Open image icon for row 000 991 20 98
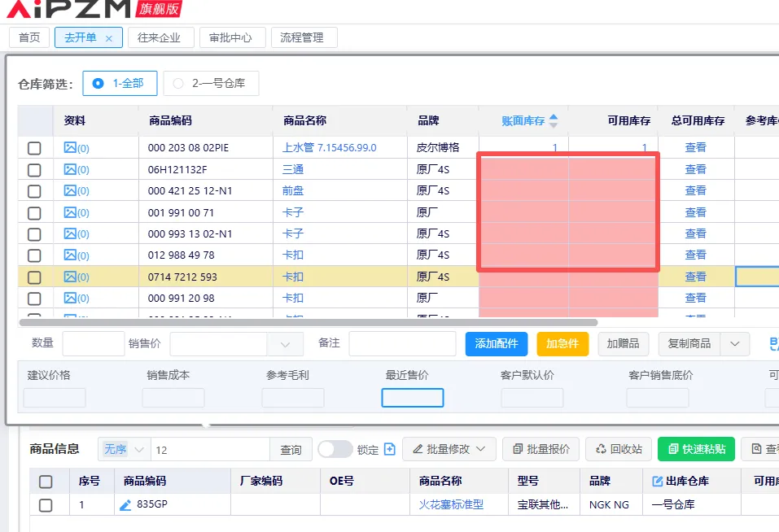The width and height of the screenshot is (779, 532). [x=70, y=299]
